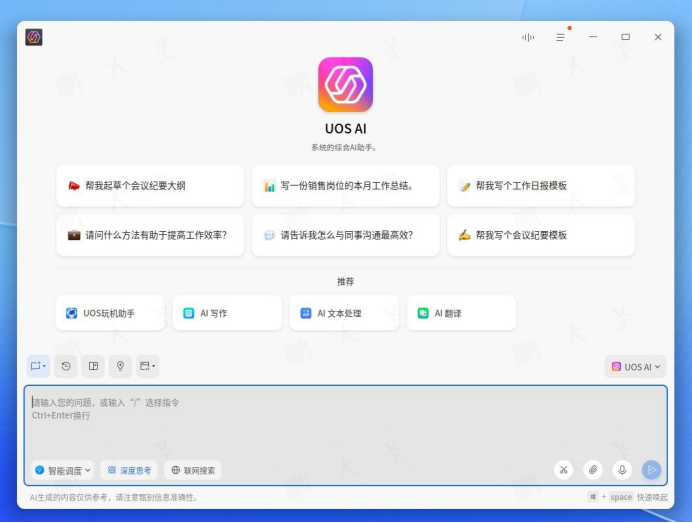Click the space shortcut key hint
This screenshot has width=692, height=523.
pyautogui.click(x=621, y=497)
